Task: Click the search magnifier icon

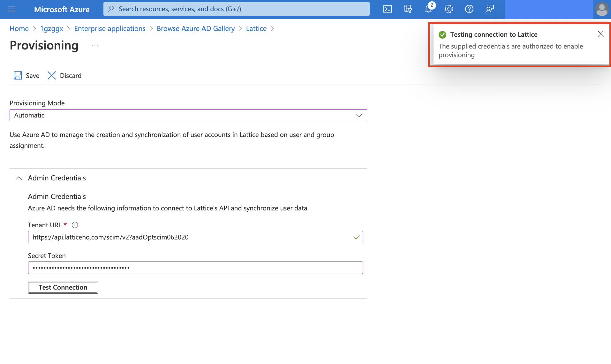Action: 111,9
